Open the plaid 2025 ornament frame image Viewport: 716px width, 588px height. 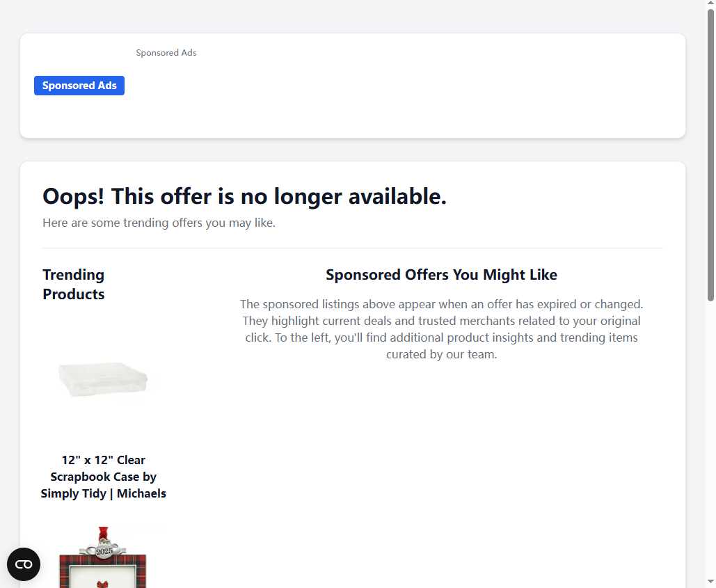click(x=104, y=560)
